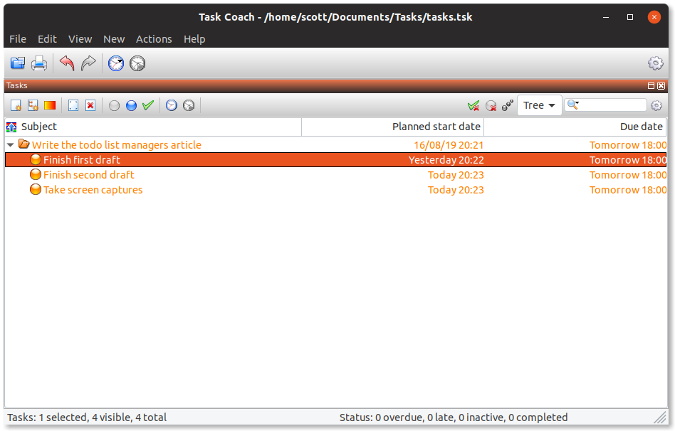Click the red X Delete task icon
Image resolution: width=675 pixels, height=431 pixels.
coord(90,105)
